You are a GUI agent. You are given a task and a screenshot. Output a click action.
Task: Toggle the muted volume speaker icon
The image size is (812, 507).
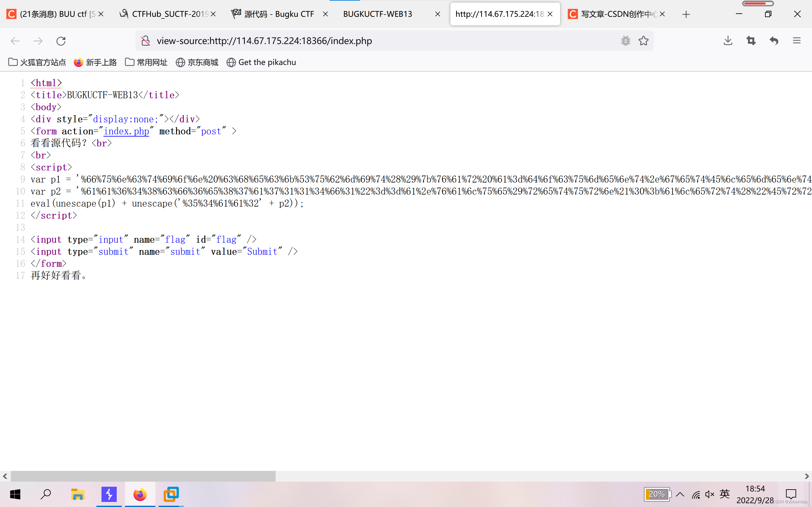click(709, 494)
